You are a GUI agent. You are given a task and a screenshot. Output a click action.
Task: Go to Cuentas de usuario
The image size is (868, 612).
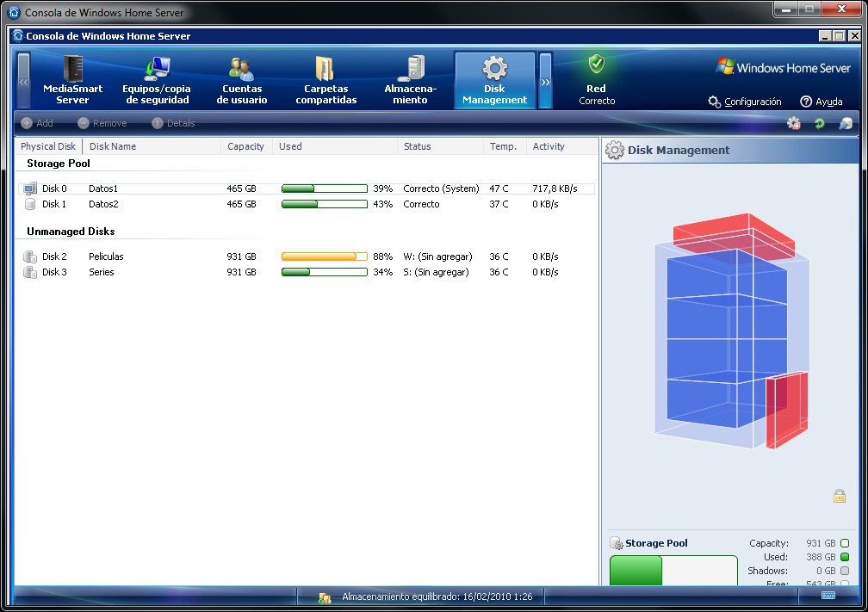pos(242,80)
